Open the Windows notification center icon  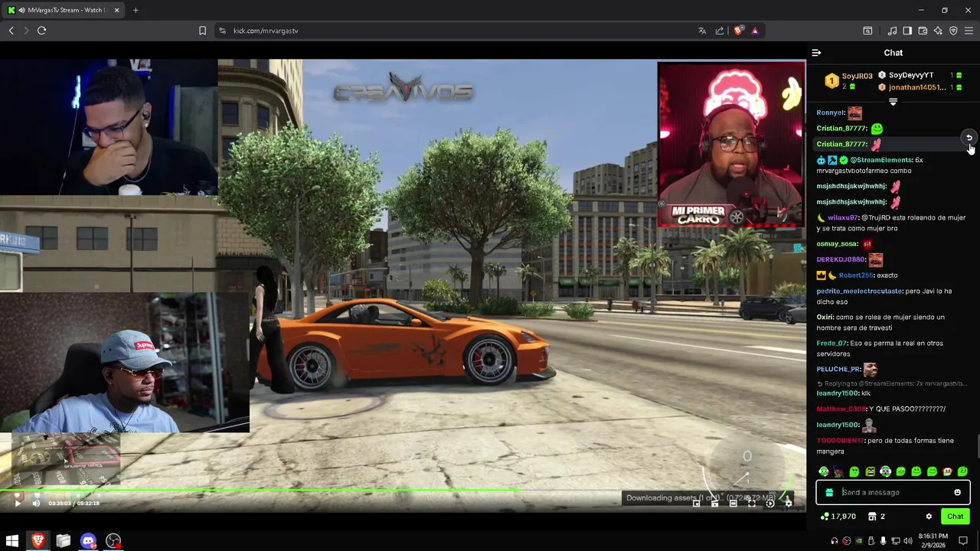[x=963, y=541]
